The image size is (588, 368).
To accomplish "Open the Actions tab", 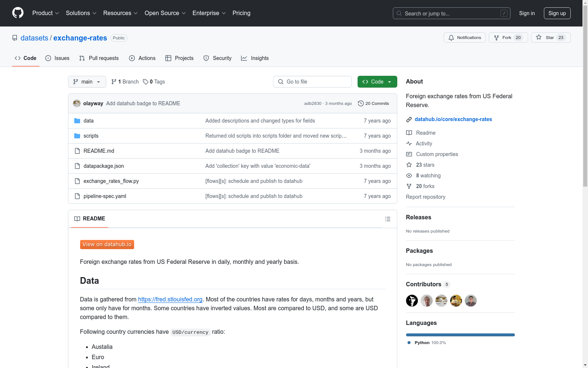I will (142, 58).
